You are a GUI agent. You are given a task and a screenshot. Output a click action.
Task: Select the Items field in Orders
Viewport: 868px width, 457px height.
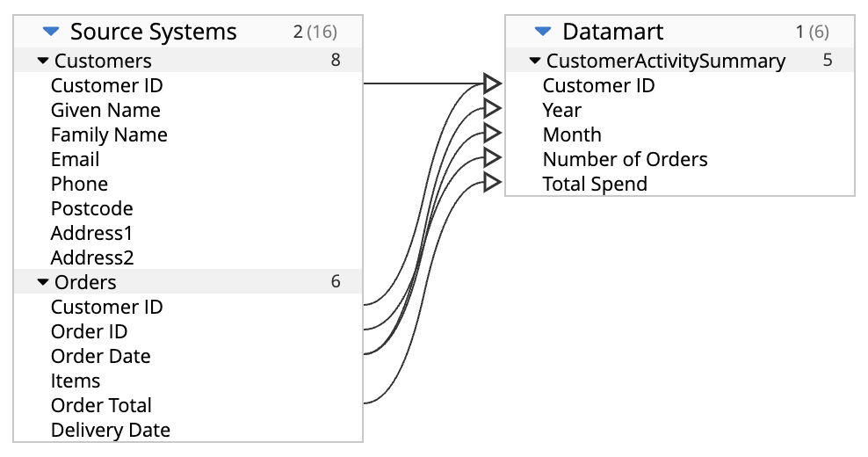coord(188,381)
